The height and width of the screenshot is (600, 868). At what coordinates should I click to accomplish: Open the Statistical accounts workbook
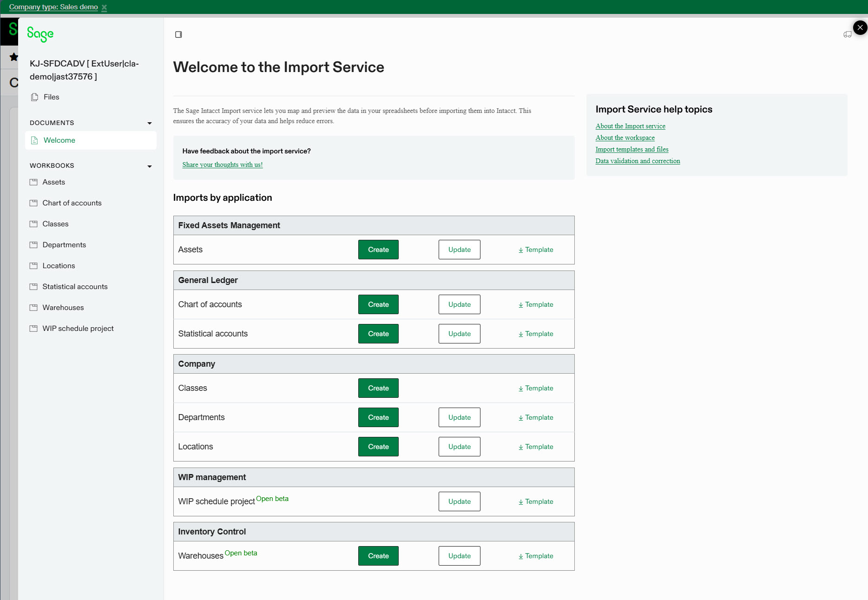pyautogui.click(x=75, y=286)
